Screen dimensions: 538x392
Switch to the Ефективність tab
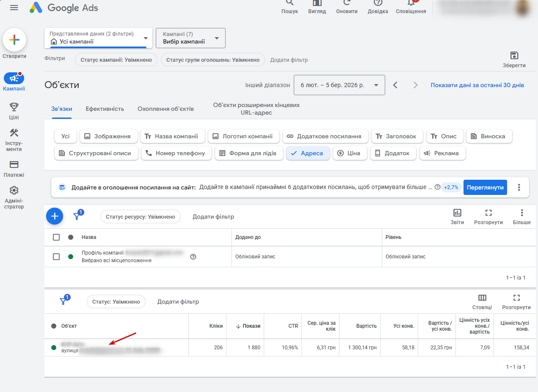[x=105, y=109]
